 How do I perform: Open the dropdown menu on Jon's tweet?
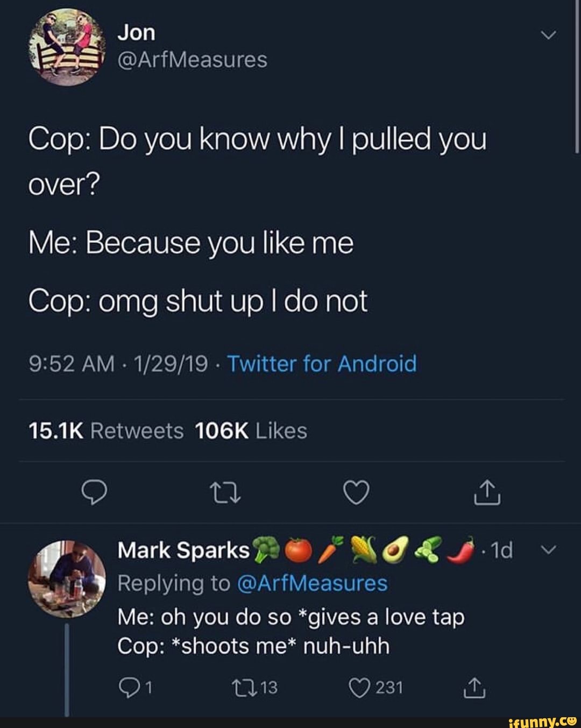coord(548,33)
